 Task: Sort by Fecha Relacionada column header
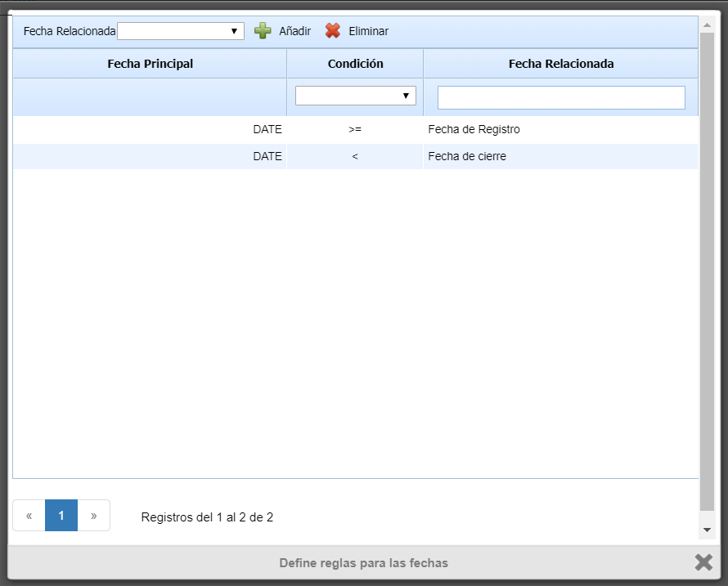561,64
